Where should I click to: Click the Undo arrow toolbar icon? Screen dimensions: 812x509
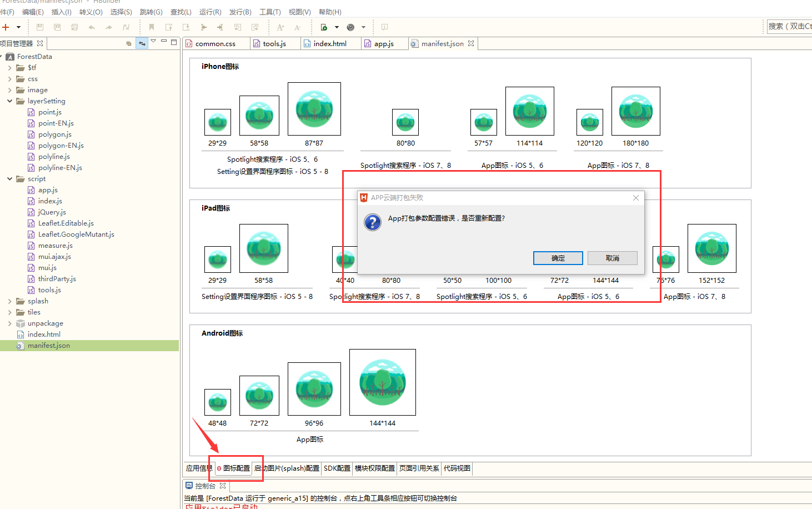point(92,27)
